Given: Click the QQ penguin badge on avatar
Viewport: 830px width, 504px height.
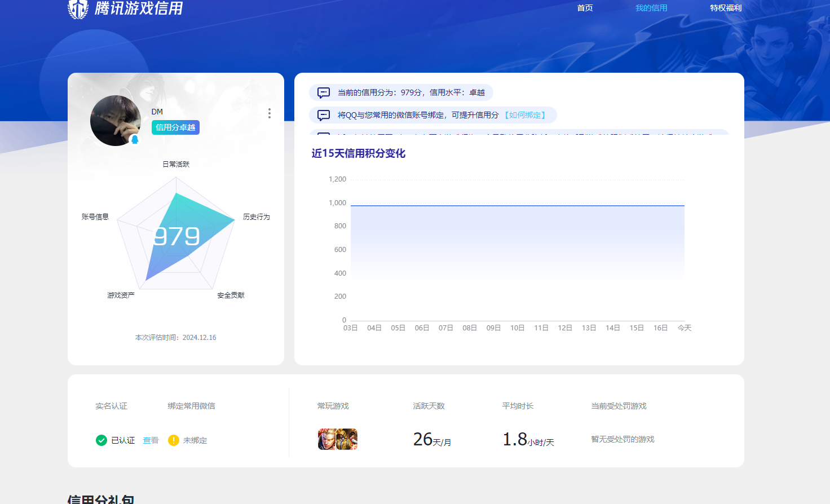Looking at the screenshot, I should click(x=135, y=139).
